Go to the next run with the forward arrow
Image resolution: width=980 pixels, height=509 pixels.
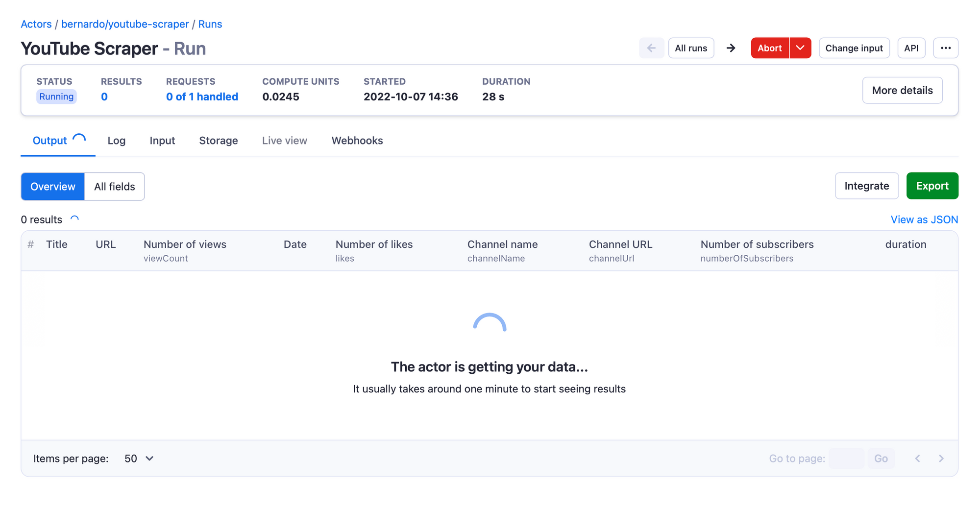click(731, 48)
